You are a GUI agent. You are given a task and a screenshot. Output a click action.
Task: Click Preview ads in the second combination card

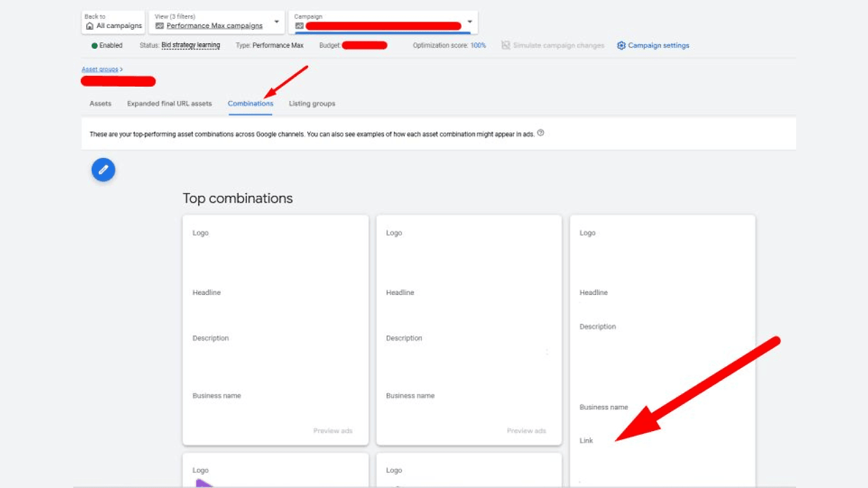[x=526, y=431]
